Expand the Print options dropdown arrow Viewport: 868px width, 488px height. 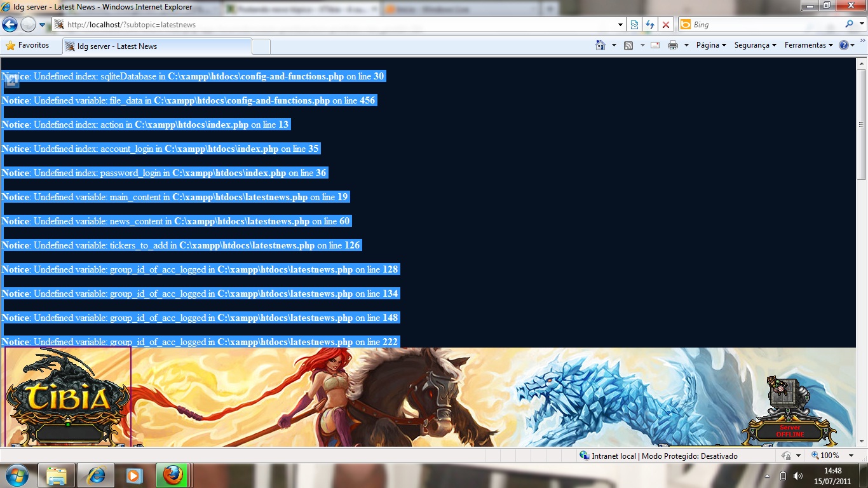[x=686, y=45]
